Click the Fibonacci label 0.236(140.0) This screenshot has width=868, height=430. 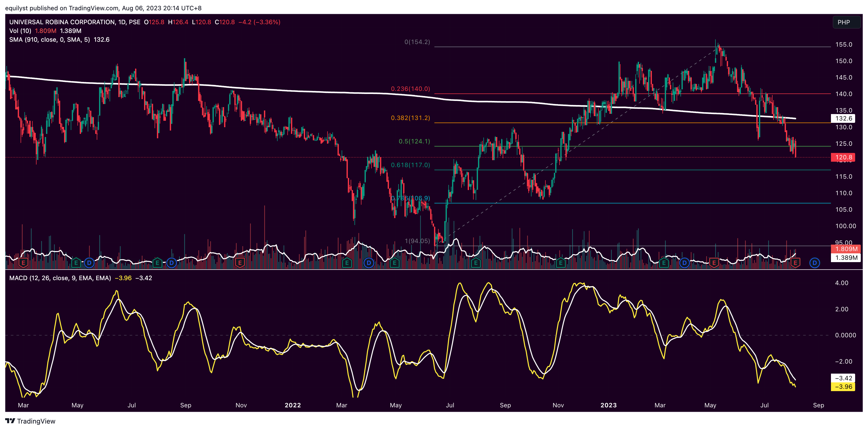tap(410, 89)
